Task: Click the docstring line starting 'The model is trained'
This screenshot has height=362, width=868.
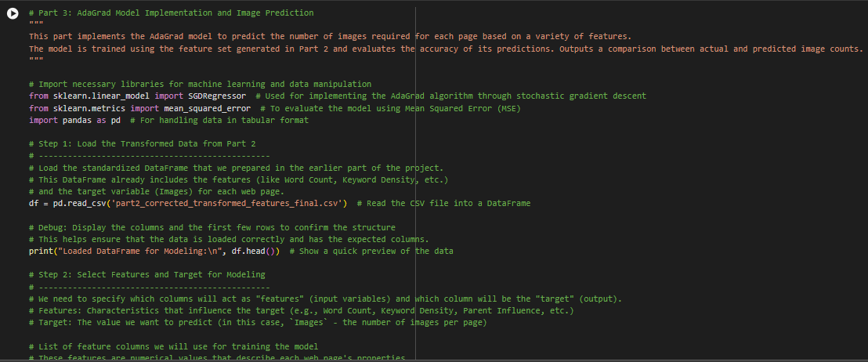Action: 447,49
